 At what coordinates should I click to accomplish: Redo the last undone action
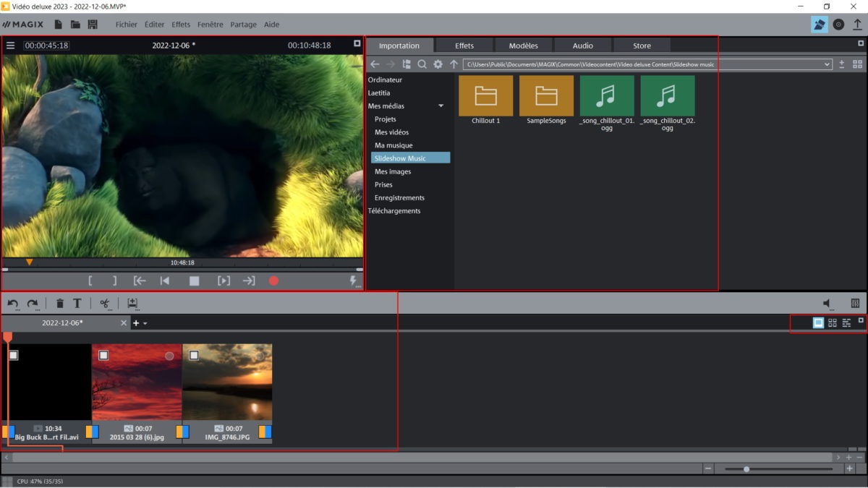coord(33,304)
